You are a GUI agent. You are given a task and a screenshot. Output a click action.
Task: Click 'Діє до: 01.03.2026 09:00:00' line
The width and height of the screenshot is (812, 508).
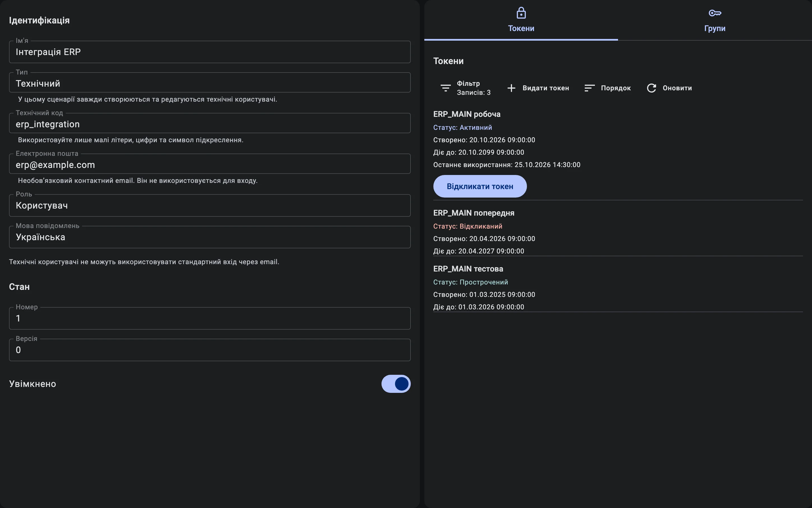478,307
